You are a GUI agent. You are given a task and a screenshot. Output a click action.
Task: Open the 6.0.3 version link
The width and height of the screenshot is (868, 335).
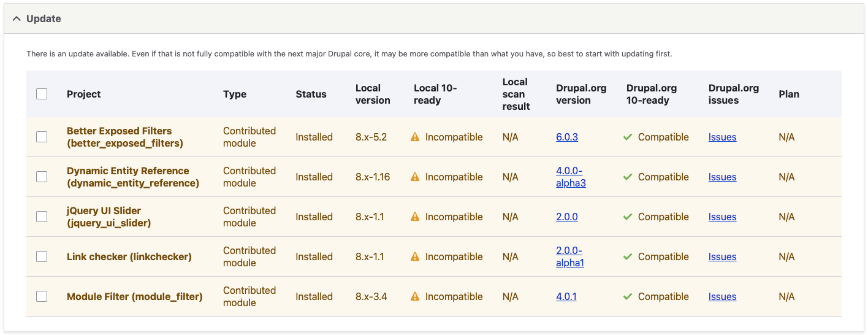[x=567, y=137]
